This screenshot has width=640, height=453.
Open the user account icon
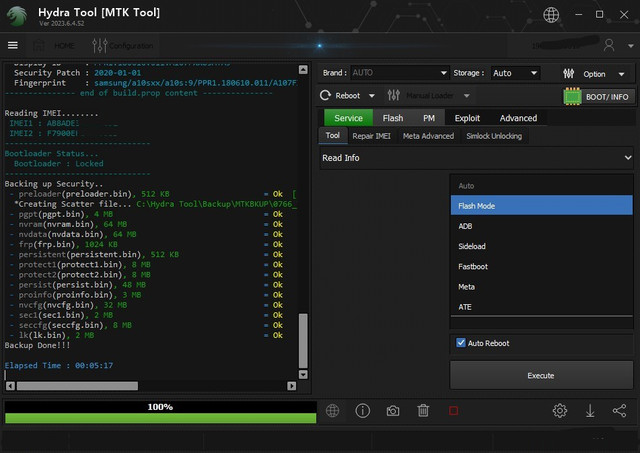[x=609, y=45]
